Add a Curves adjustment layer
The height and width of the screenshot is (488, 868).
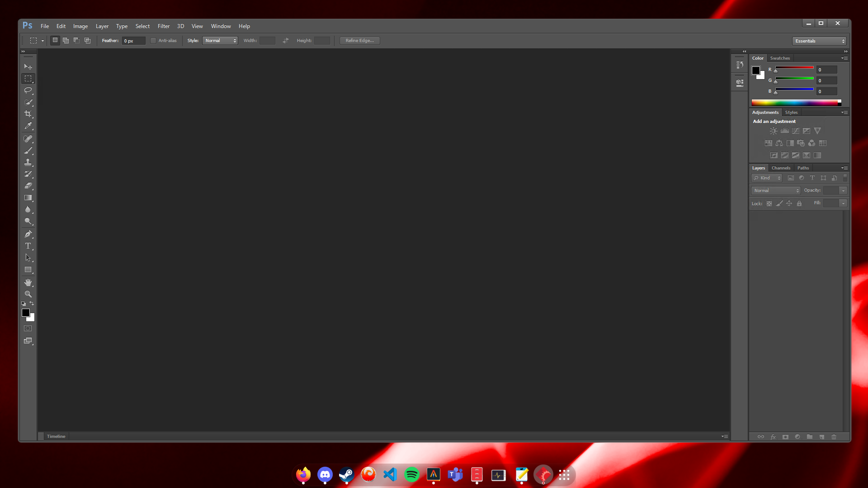795,131
